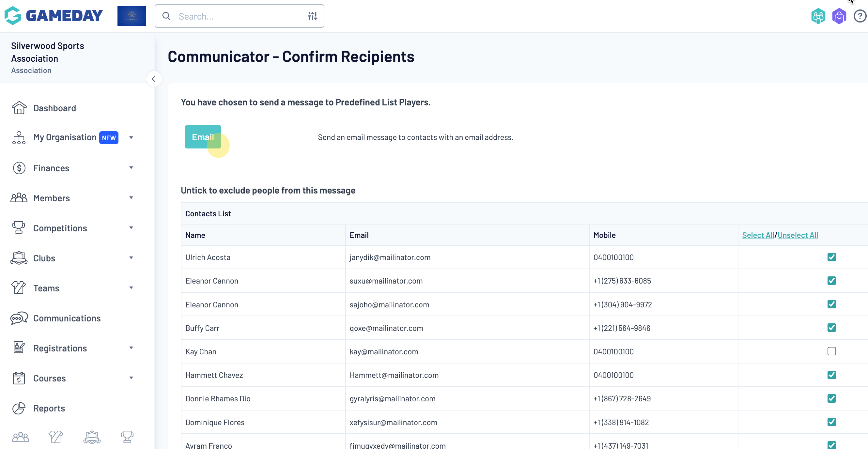
Task: Expand the Registrations menu arrow
Action: pos(131,348)
